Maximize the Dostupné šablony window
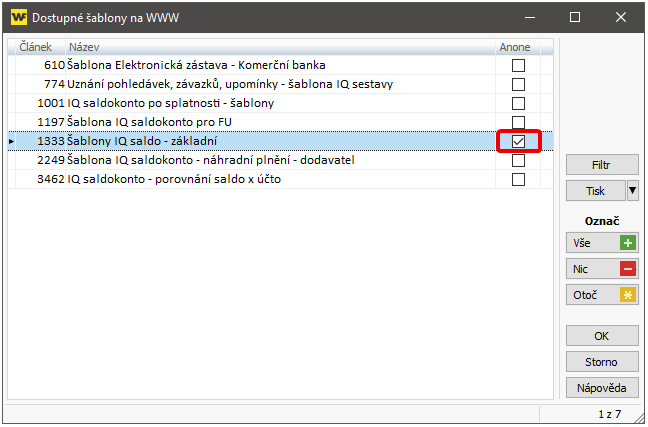Image resolution: width=648 pixels, height=427 pixels. tap(575, 17)
